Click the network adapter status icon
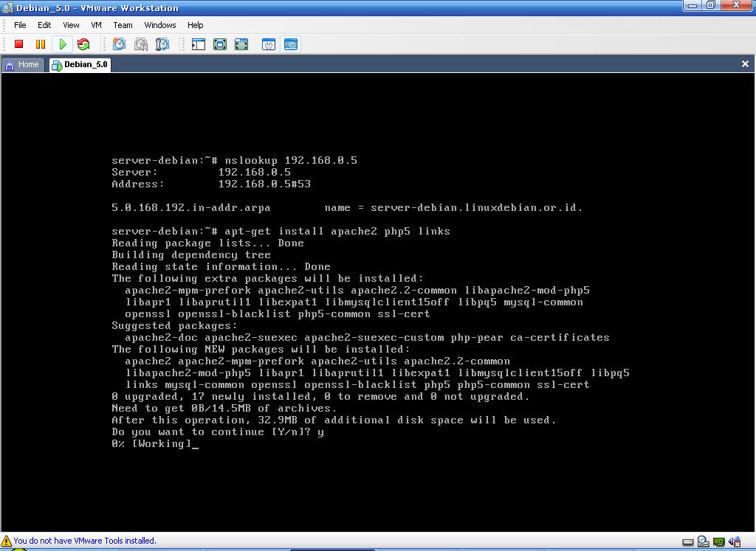The width and height of the screenshot is (756, 551). pos(719,542)
